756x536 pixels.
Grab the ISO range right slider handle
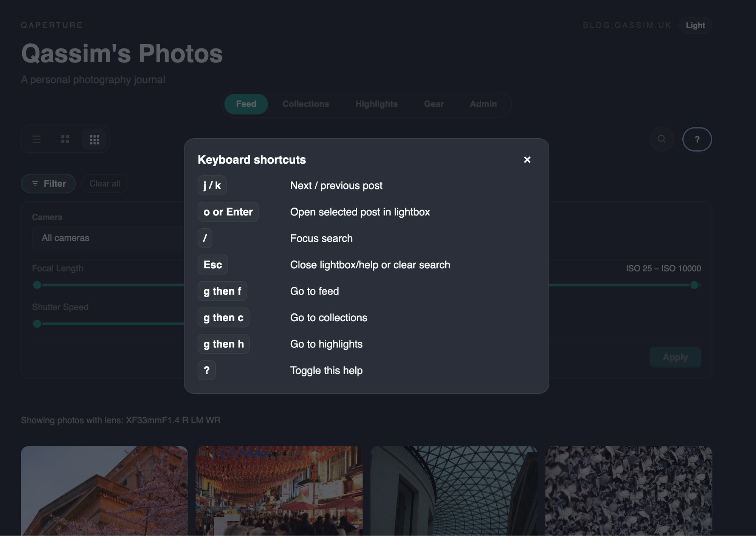[x=694, y=285]
